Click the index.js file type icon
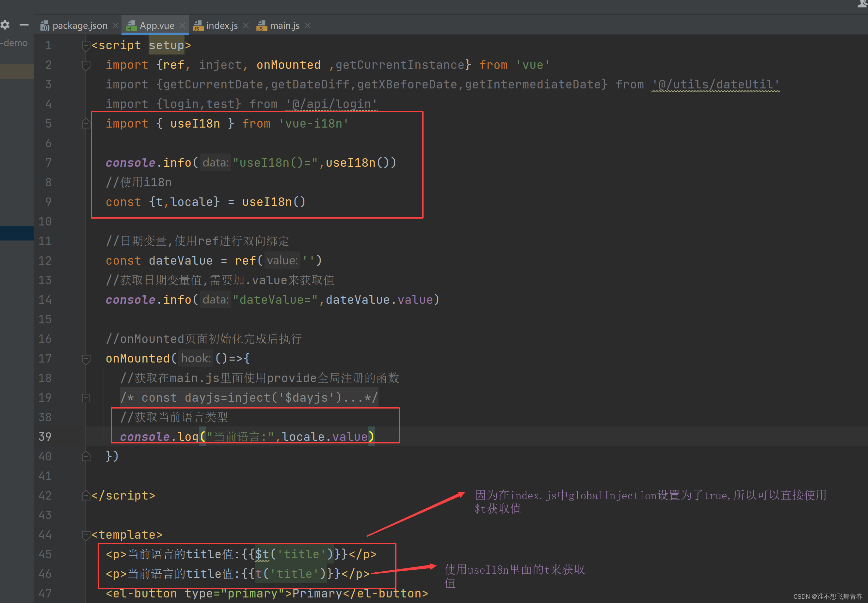 tap(198, 26)
